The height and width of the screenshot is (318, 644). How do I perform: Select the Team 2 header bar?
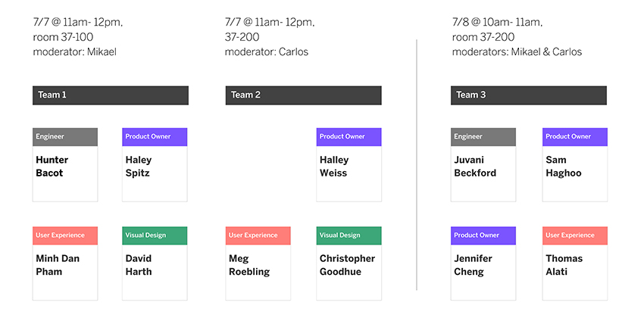click(304, 95)
